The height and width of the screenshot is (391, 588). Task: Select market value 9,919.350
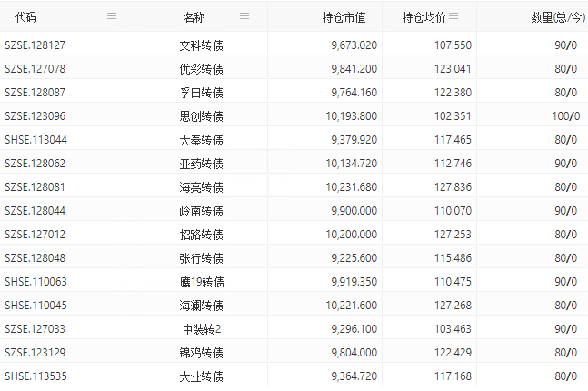pos(354,282)
